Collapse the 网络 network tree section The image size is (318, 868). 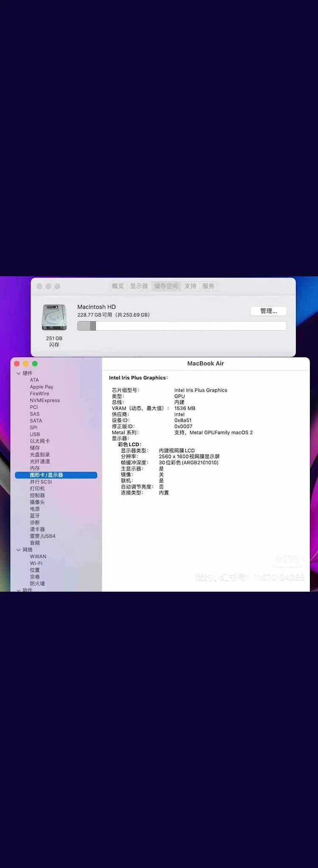click(x=18, y=550)
